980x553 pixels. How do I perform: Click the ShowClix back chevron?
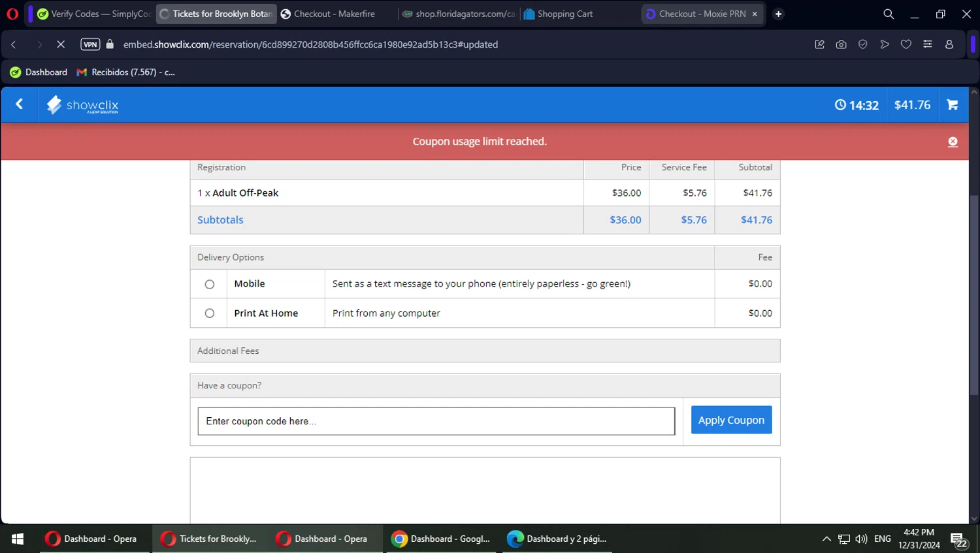(x=20, y=104)
